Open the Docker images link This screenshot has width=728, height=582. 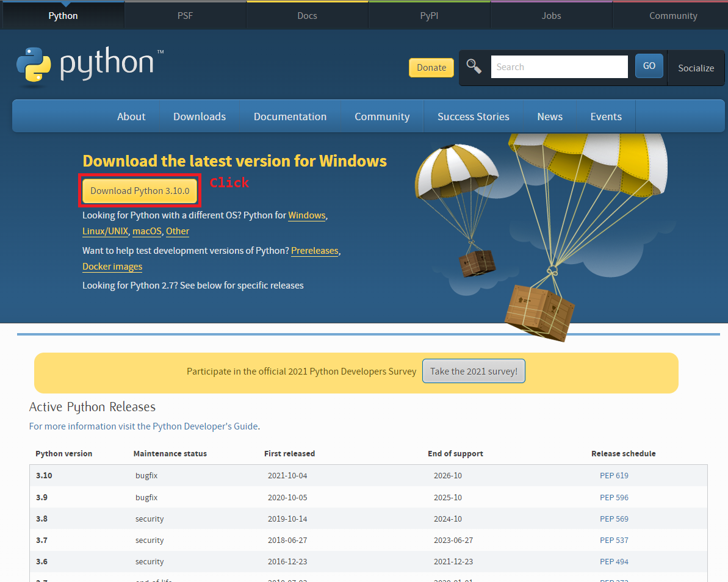coord(112,267)
